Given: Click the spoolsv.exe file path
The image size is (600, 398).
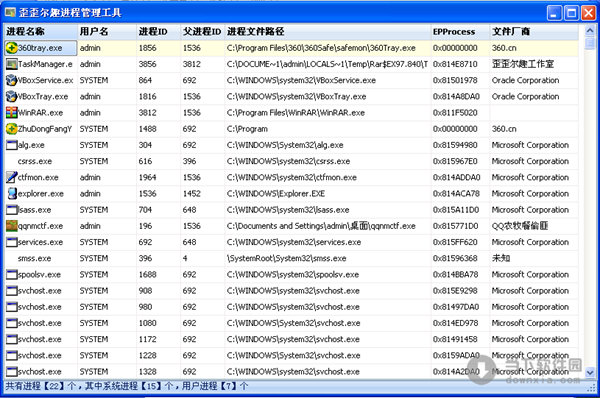Looking at the screenshot, I should [x=293, y=274].
